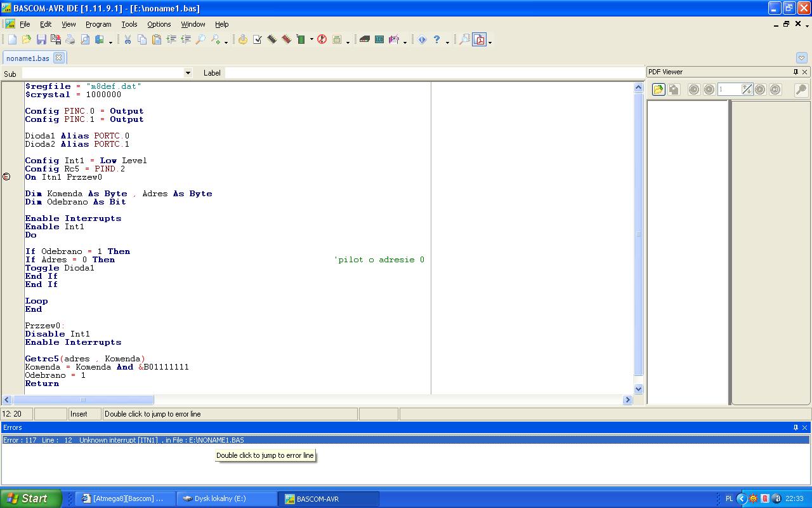Screen dimensions: 812x508
Task: Unindent the selected block
Action: point(186,39)
